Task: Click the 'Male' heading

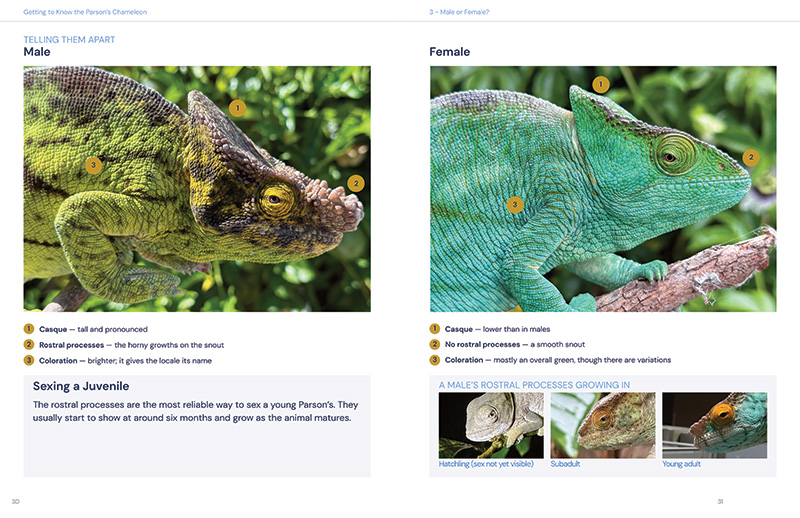Action: (37, 52)
